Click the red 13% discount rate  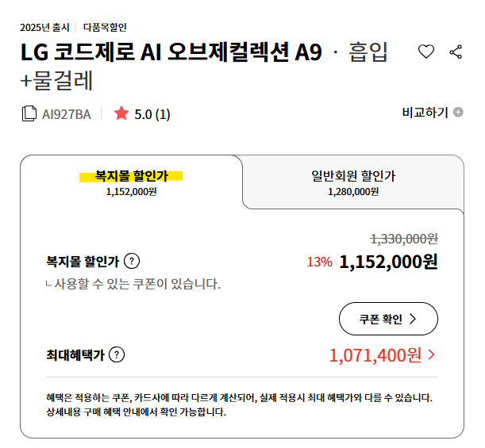tap(319, 262)
